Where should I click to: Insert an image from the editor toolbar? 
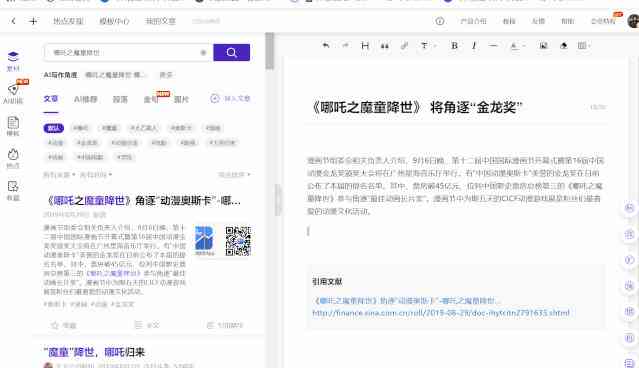point(543,46)
